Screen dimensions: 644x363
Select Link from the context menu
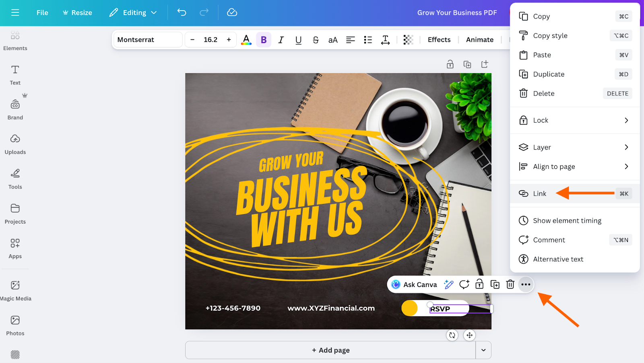coord(539,193)
